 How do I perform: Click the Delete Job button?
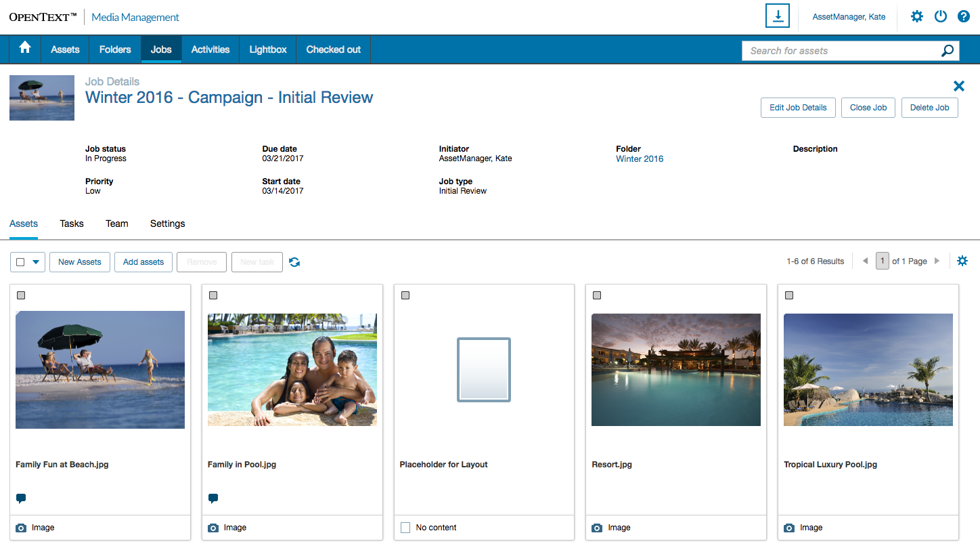point(929,108)
